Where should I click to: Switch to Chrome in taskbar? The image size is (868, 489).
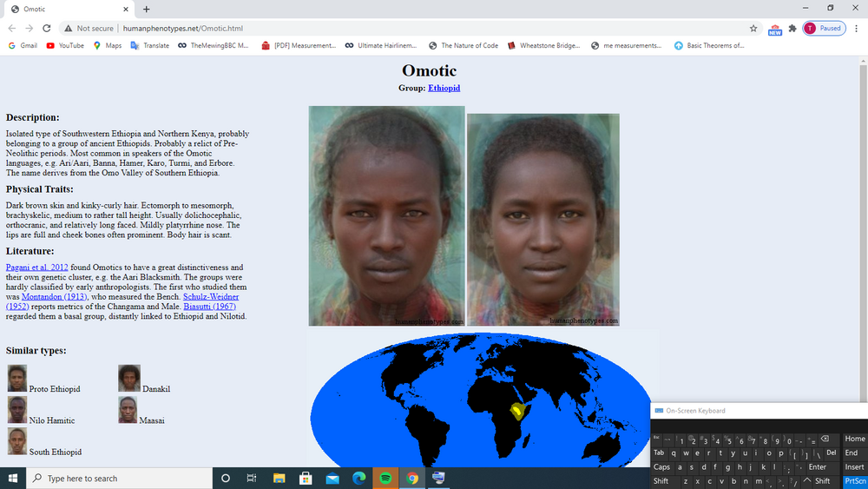(x=412, y=478)
